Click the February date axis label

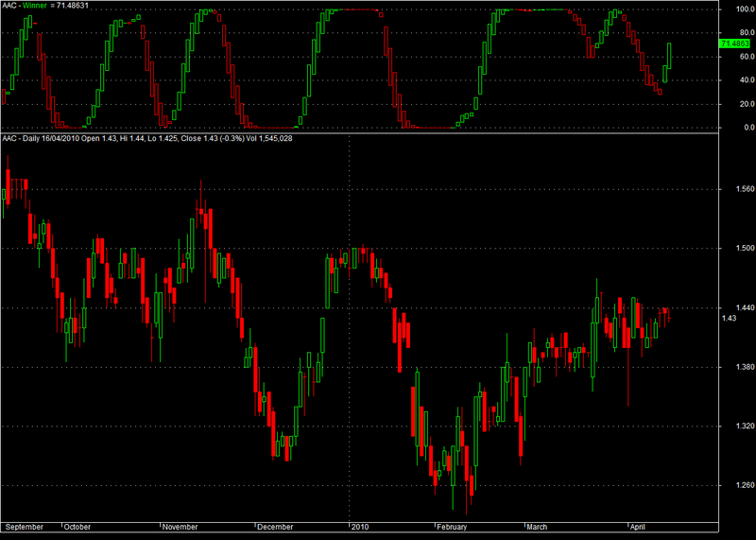tap(452, 527)
